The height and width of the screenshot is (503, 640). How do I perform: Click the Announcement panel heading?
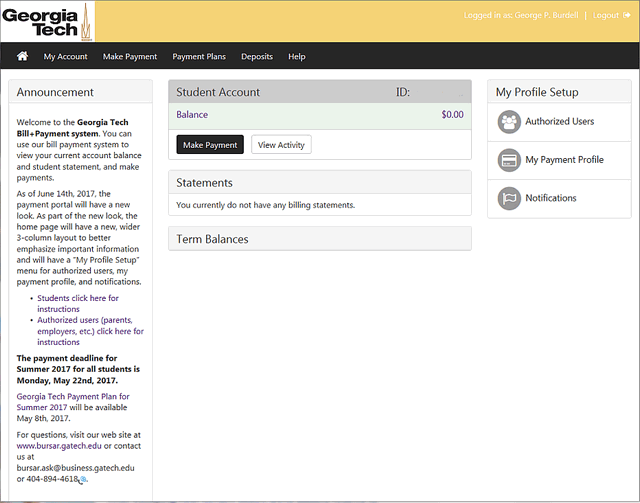pyautogui.click(x=55, y=92)
